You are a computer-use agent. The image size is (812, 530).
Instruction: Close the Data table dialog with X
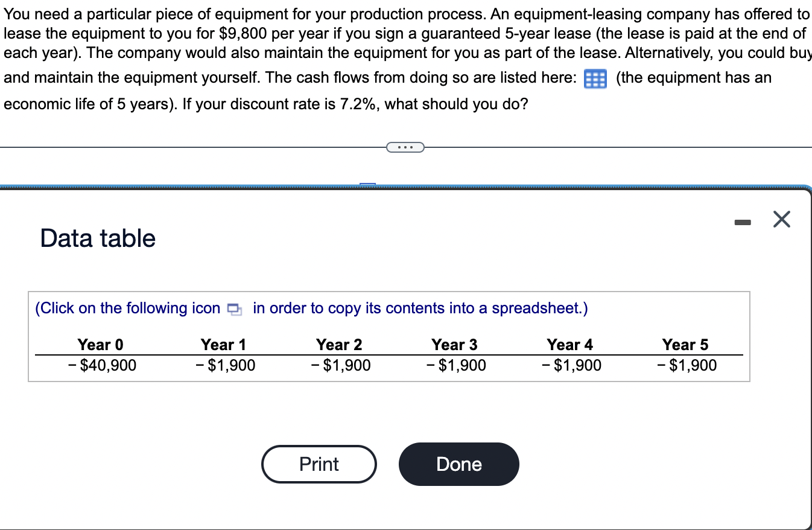click(x=782, y=219)
